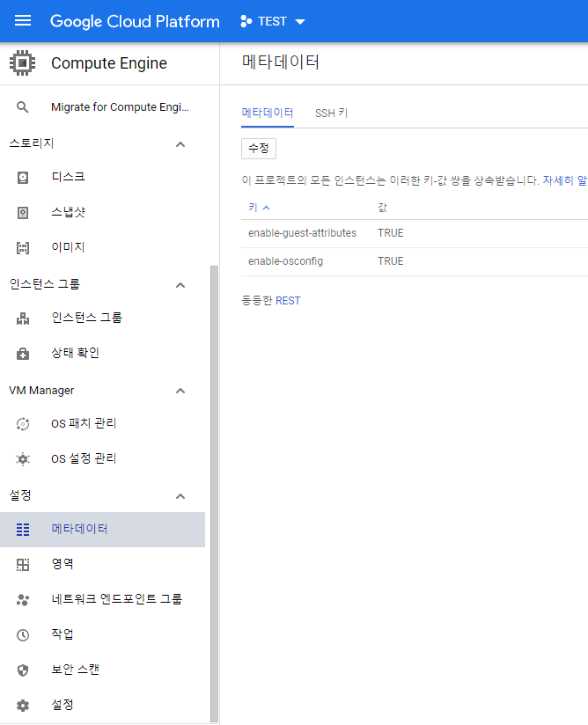Image resolution: width=588 pixels, height=725 pixels.
Task: Click the 이미지 image icon
Action: click(x=23, y=248)
